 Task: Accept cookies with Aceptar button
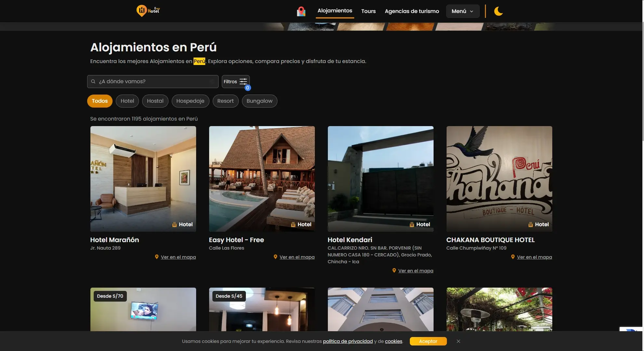428,341
